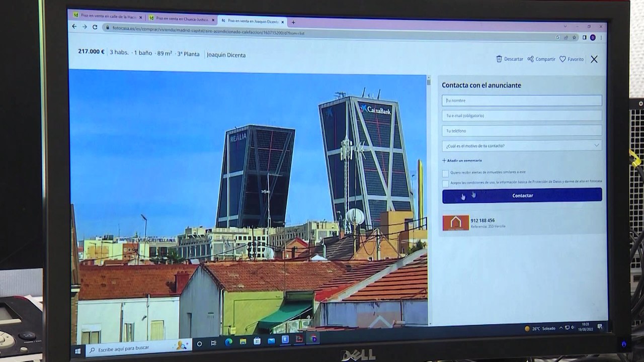Open the Mail app from the taskbar
The image size is (644, 362).
click(271, 340)
